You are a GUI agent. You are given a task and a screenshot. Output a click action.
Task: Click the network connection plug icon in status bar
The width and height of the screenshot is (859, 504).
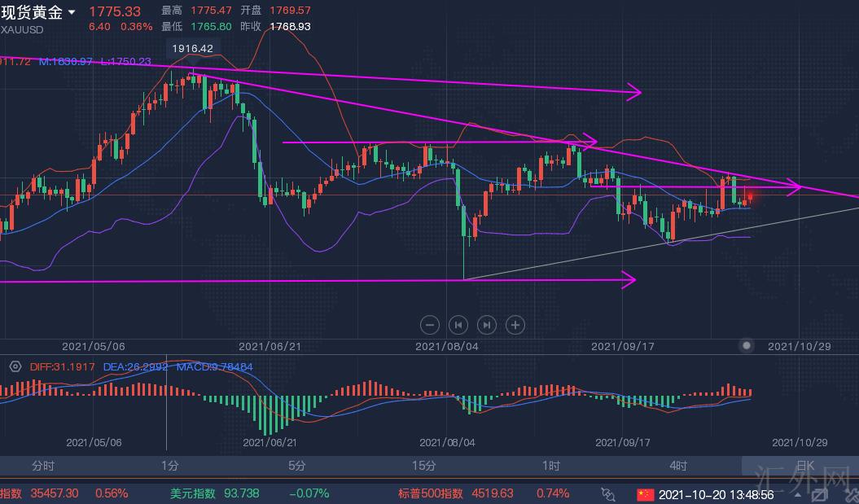point(608,495)
